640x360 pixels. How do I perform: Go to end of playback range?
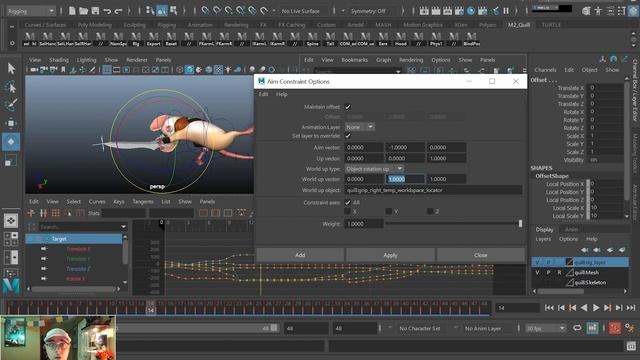coord(631,308)
